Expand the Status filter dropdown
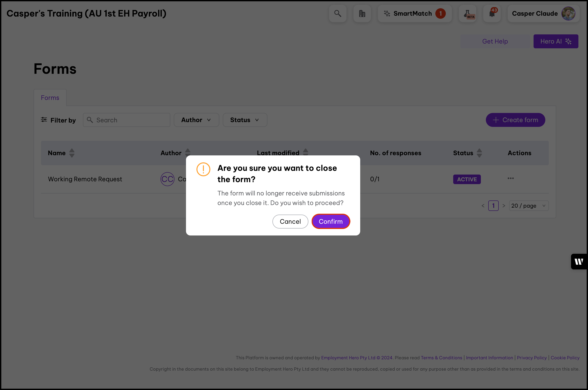 coord(245,120)
